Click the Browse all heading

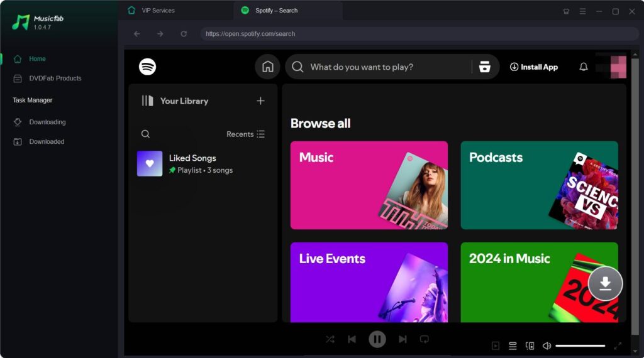[320, 124]
